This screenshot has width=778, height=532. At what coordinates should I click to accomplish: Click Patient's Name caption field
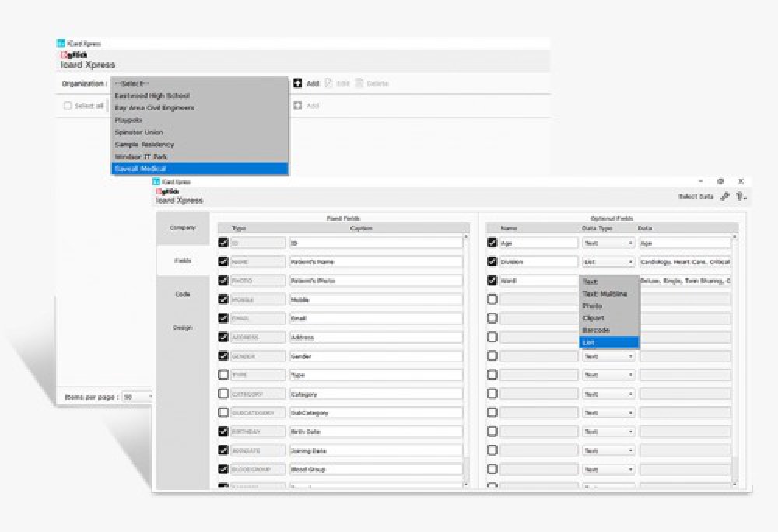coord(376,262)
